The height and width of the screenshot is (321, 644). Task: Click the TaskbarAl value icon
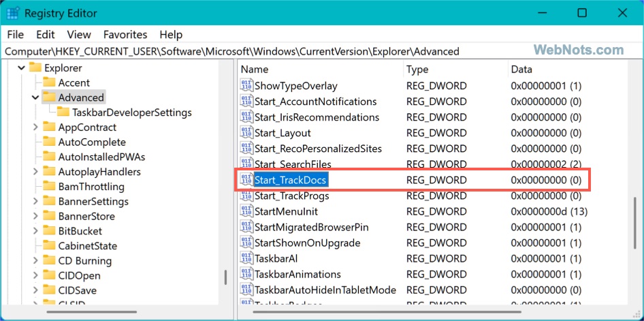point(246,258)
